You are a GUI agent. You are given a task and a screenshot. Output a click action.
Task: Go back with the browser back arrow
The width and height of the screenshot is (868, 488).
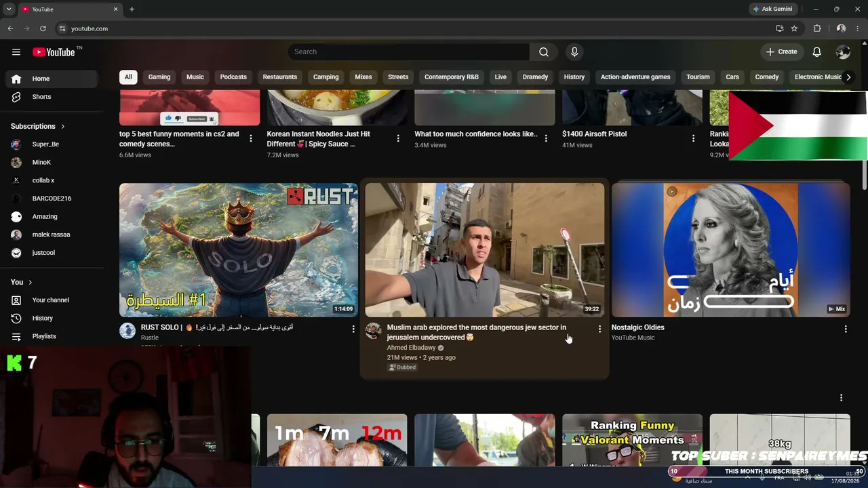coord(10,28)
